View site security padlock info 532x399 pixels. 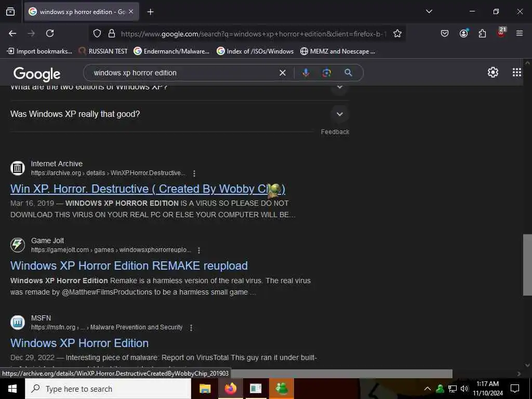pyautogui.click(x=111, y=34)
